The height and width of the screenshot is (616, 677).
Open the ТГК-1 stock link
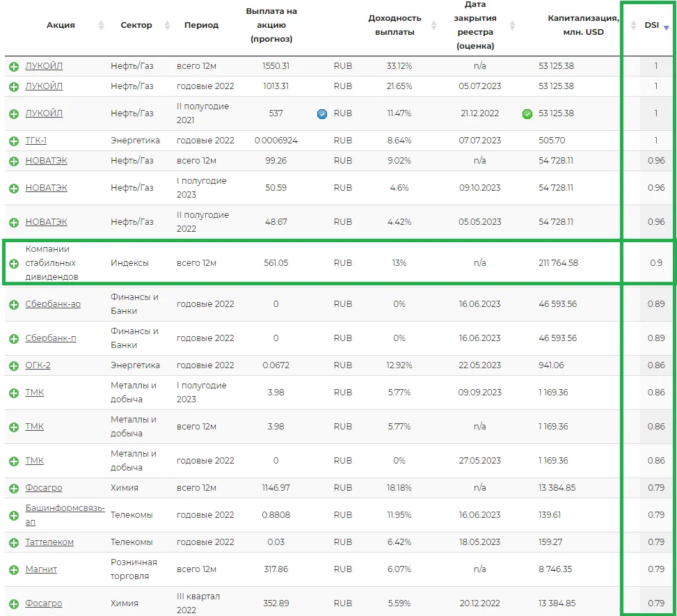(x=36, y=141)
